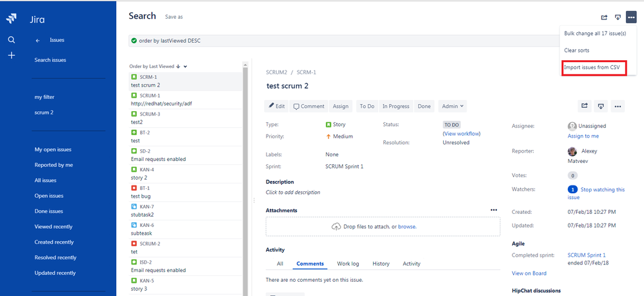The image size is (644, 296).
Task: Mark the issue as Done
Action: pyautogui.click(x=424, y=106)
